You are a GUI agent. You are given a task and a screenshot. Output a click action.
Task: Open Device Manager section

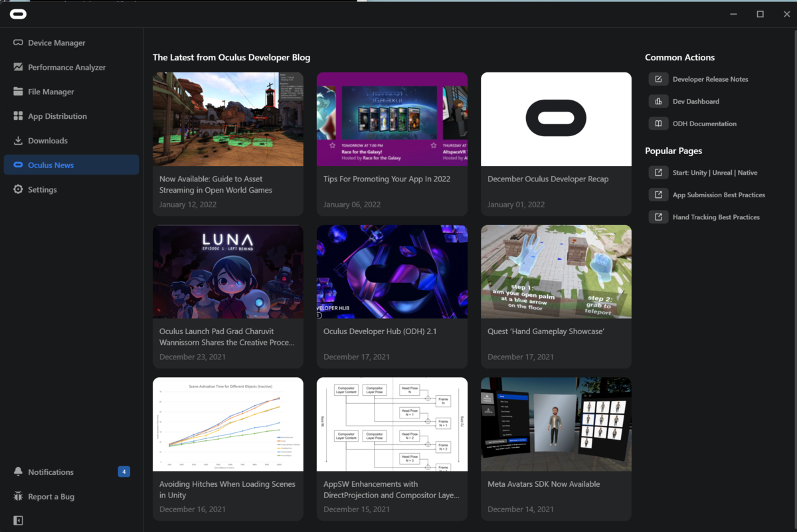pyautogui.click(x=56, y=43)
